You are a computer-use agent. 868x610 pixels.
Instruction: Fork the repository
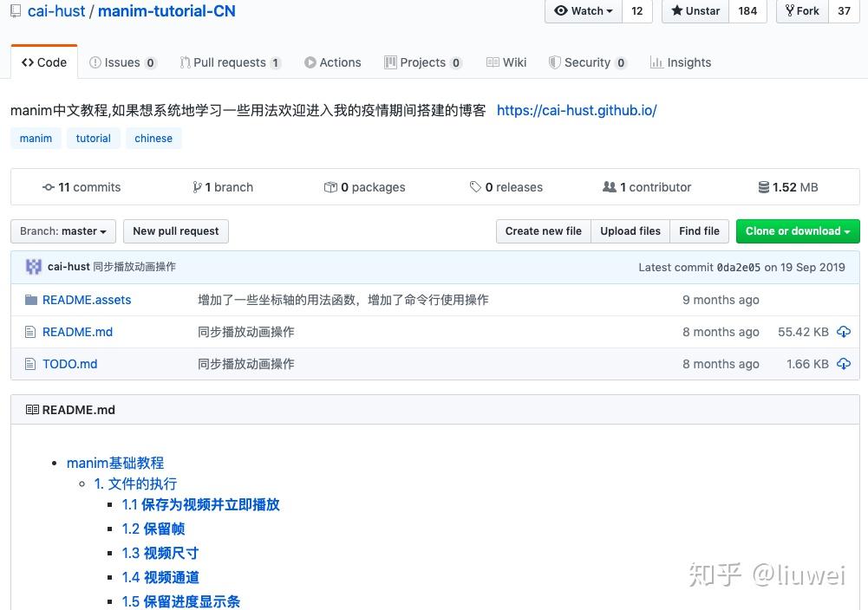tap(802, 11)
